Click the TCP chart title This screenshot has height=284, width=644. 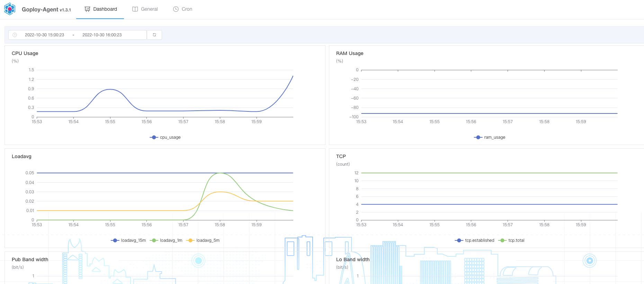[341, 156]
